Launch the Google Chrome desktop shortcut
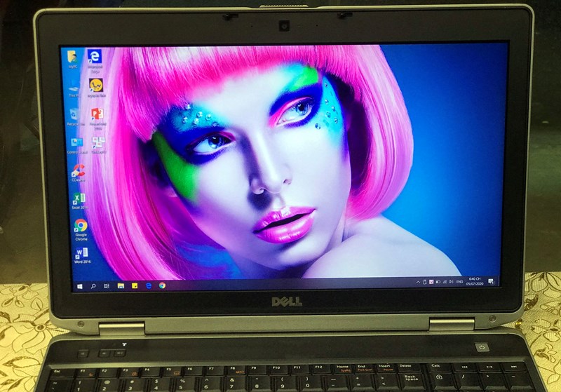This screenshot has height=392, width=561. [81, 230]
